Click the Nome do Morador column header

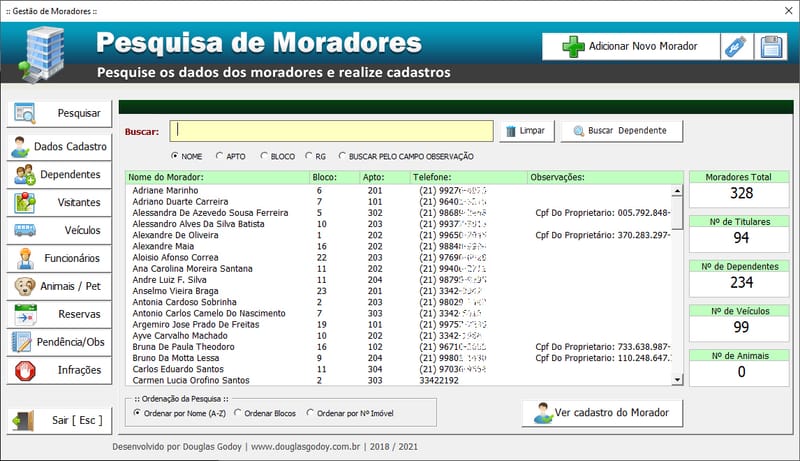click(x=217, y=177)
